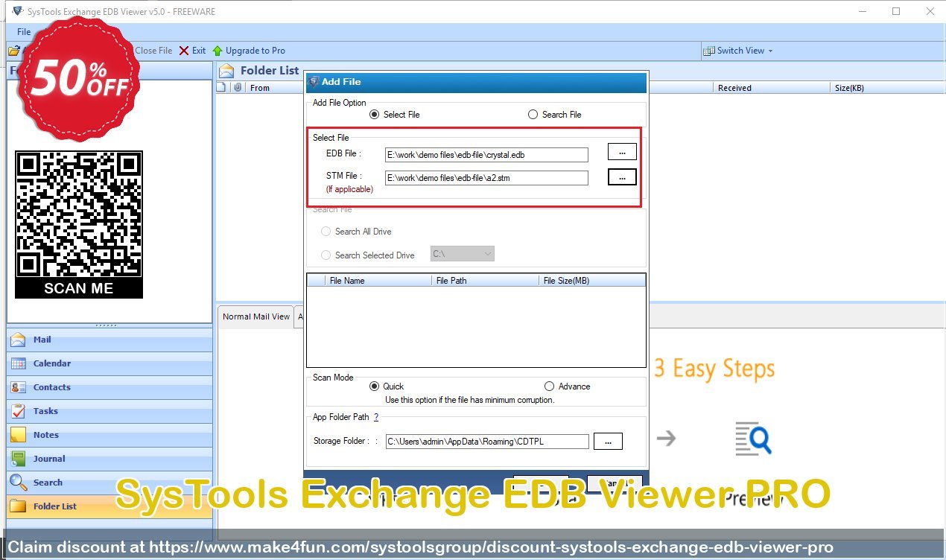The width and height of the screenshot is (946, 560).
Task: Open the Contacts section icon
Action: [x=19, y=387]
